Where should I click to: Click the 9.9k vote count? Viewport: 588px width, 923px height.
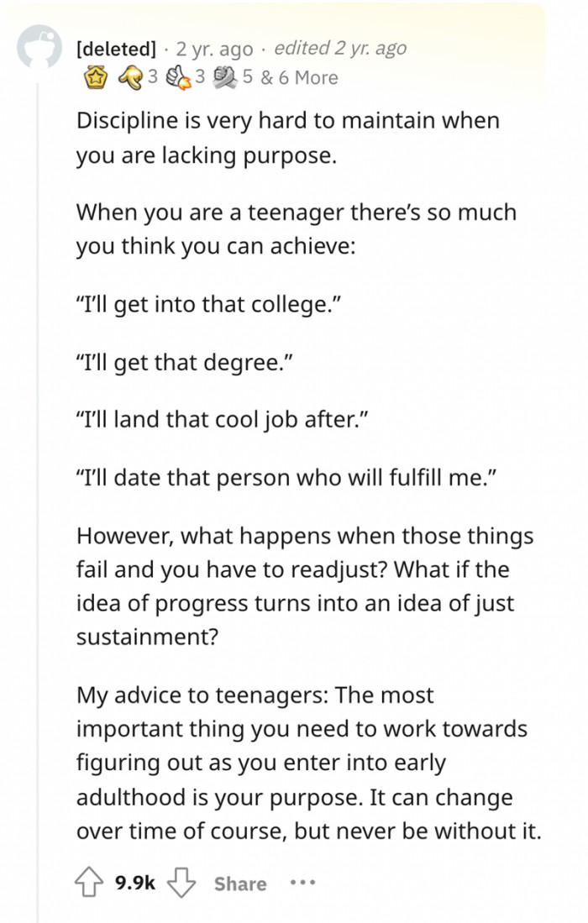pos(134,883)
